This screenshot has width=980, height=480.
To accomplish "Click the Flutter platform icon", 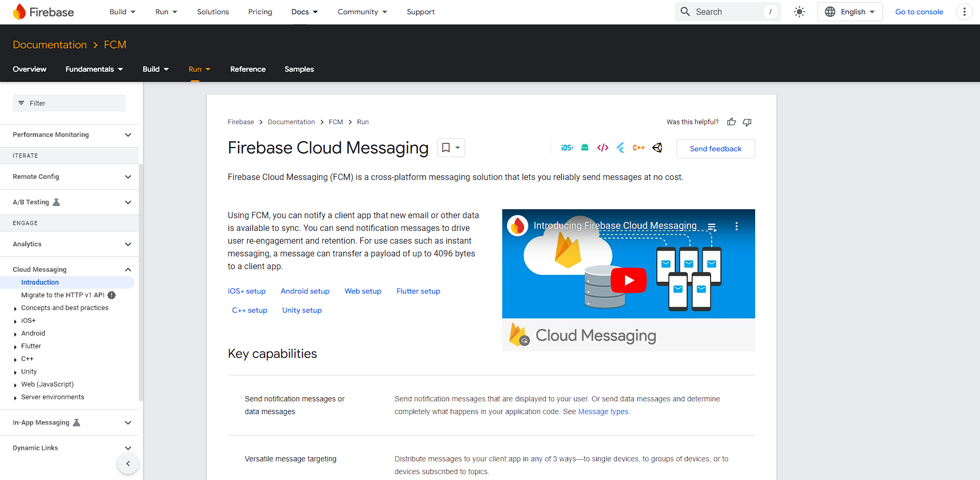I will point(620,148).
